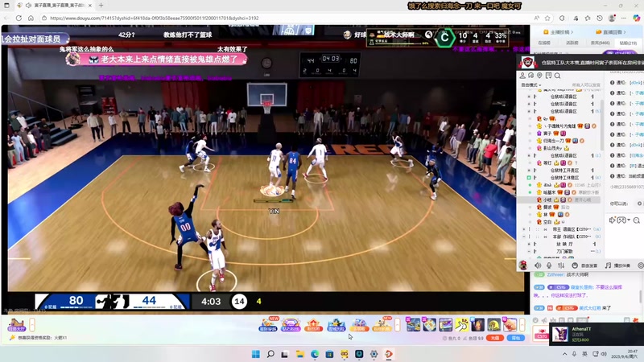644x362 pixels.
Task: Expand the 帝王 语音区 channel group
Action: point(524,229)
